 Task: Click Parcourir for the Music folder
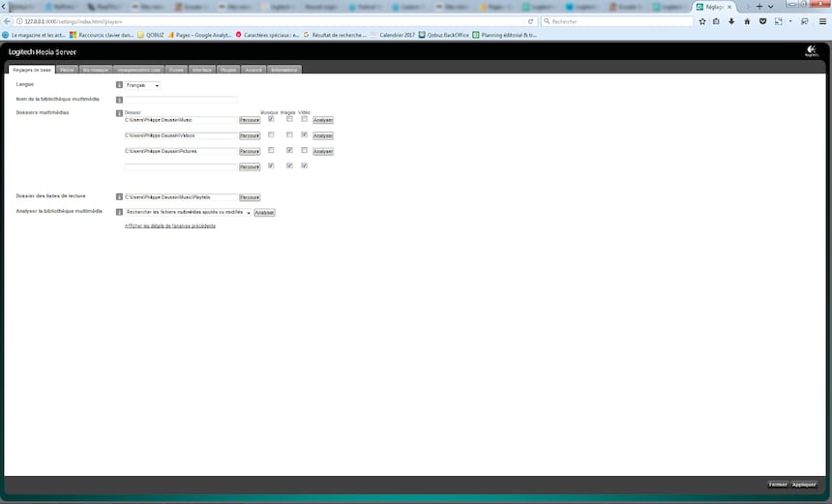coord(250,120)
